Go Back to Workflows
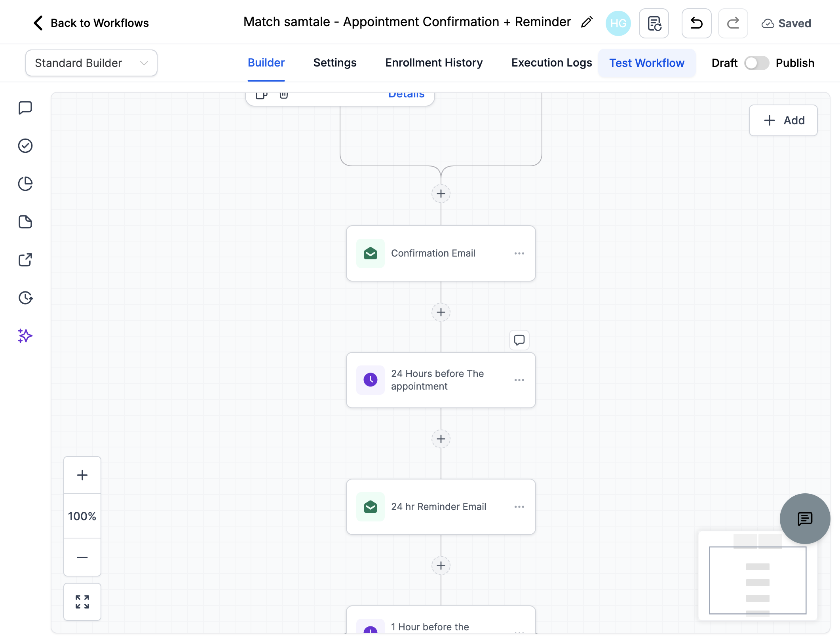The width and height of the screenshot is (840, 643). (x=91, y=23)
